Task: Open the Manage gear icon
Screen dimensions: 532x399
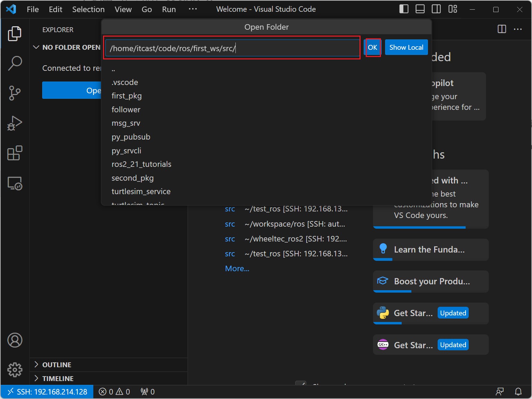Action: 15,370
